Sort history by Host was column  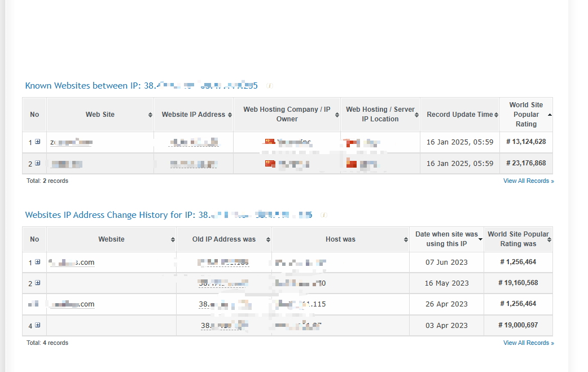(x=406, y=239)
